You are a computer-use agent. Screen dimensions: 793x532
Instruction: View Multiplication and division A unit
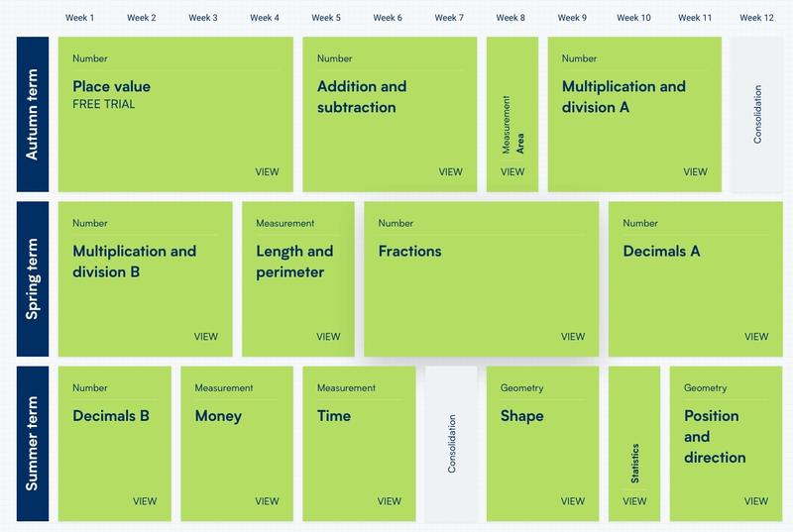coord(695,171)
